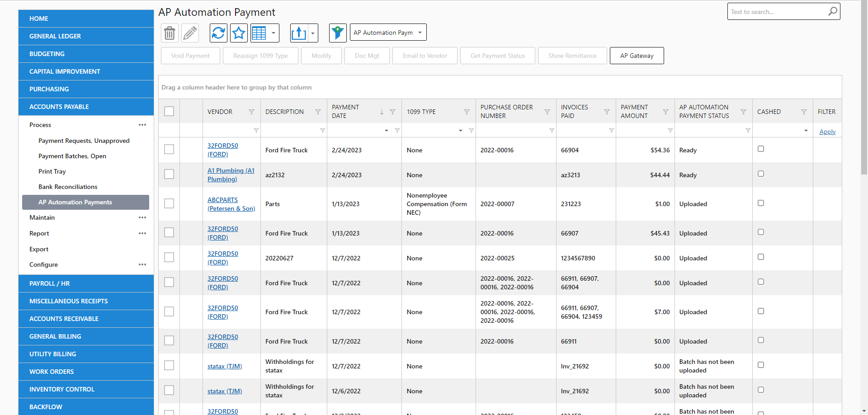Viewport: 868px width, 415px height.
Task: Click the delete (trash) icon
Action: click(x=169, y=33)
